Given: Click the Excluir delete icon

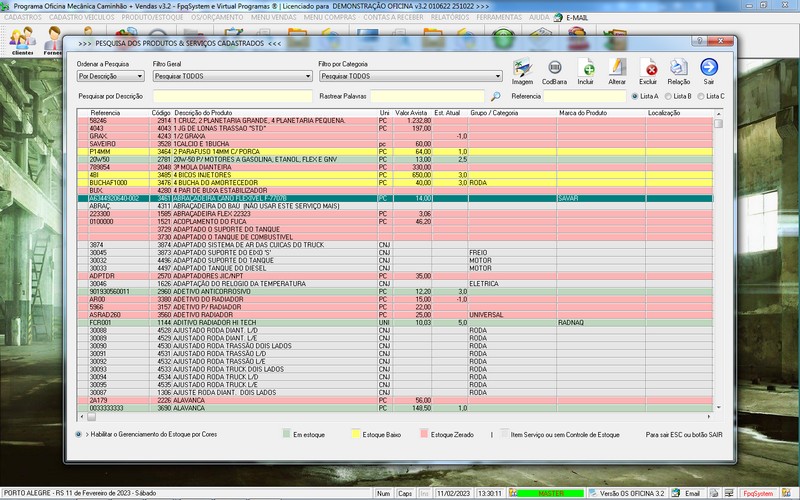Looking at the screenshot, I should pos(648,69).
